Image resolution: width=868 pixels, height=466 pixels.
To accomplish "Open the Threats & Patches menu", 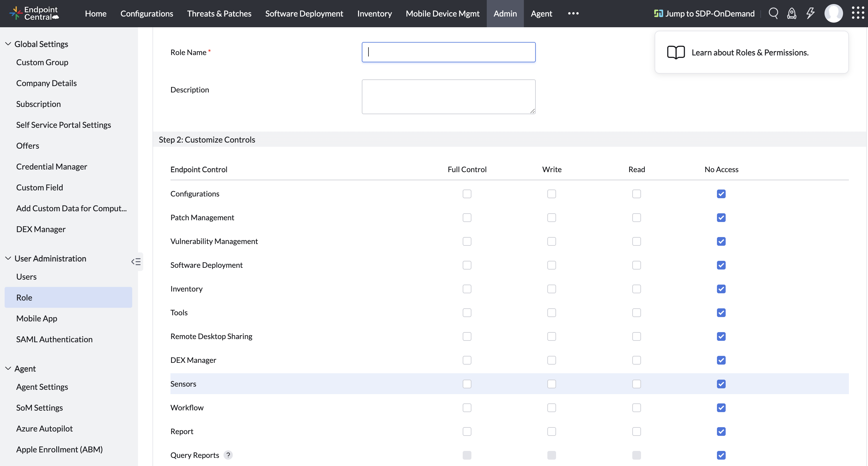I will point(219,13).
